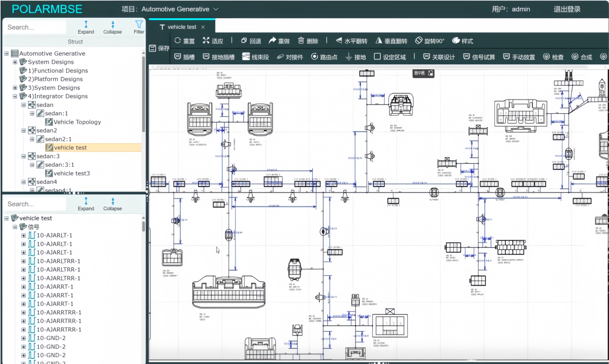Switch to the vehicle test tab
The height and width of the screenshot is (364, 609).
coord(182,27)
